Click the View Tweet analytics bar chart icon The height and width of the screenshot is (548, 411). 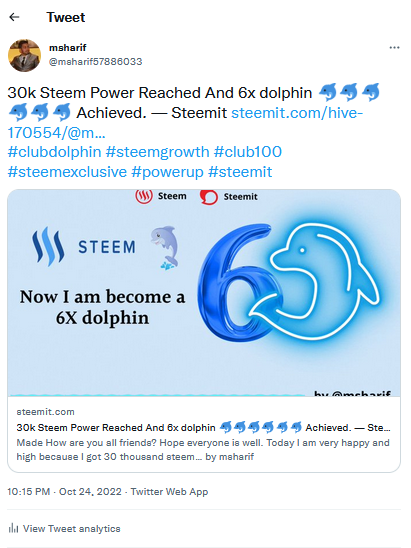pos(13,528)
